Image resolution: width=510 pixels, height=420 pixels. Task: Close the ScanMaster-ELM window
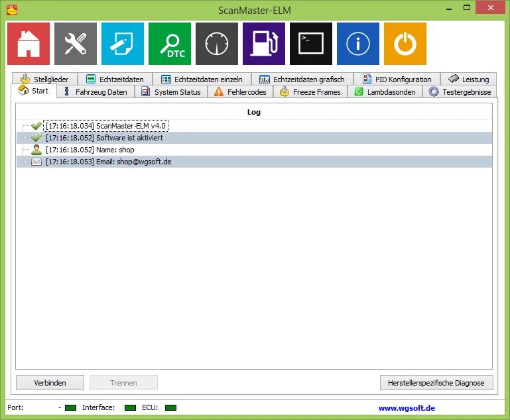pyautogui.click(x=491, y=7)
